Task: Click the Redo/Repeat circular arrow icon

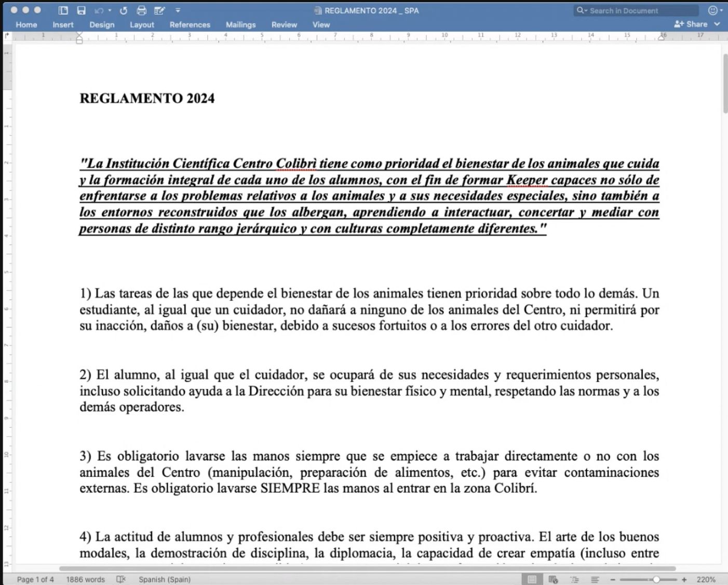Action: [x=123, y=10]
